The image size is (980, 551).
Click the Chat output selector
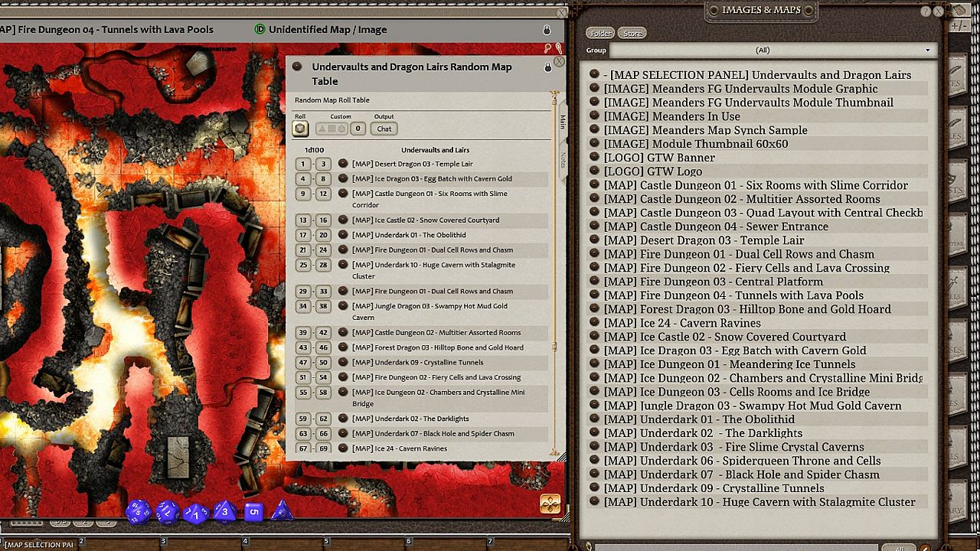click(384, 129)
